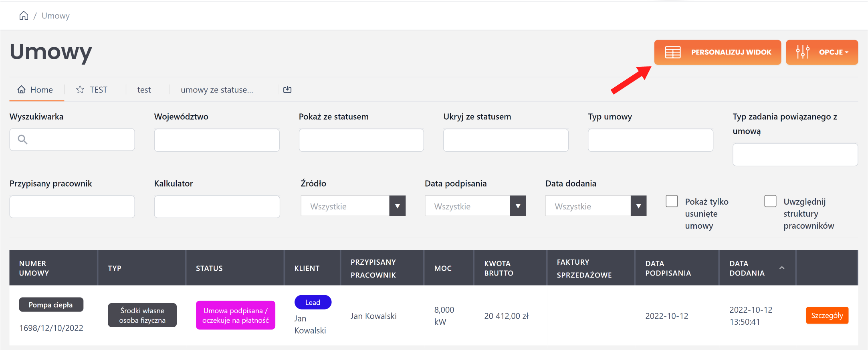Click the sliders icon on Opcje button

[x=803, y=52]
